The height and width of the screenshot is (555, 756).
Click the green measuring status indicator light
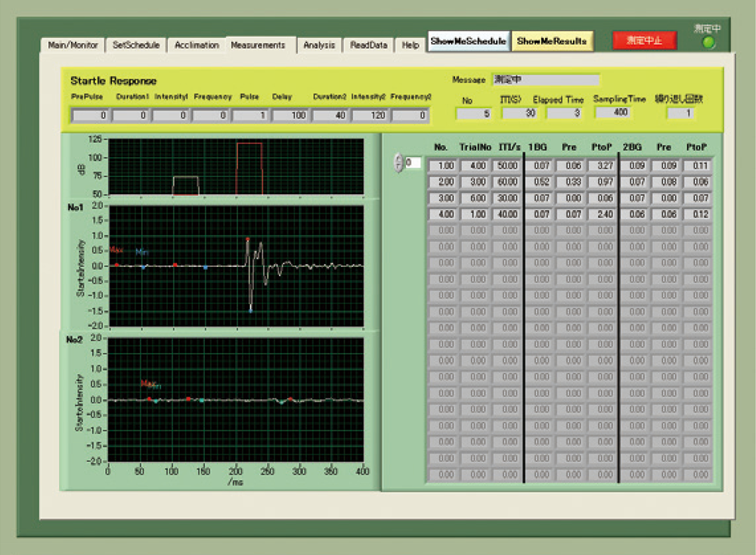click(x=708, y=43)
